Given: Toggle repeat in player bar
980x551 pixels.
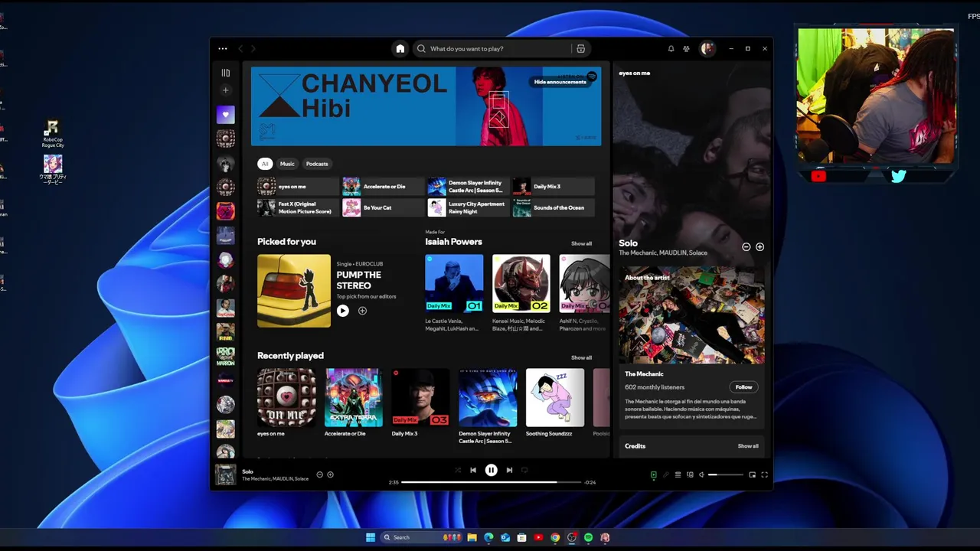Looking at the screenshot, I should click(x=524, y=470).
